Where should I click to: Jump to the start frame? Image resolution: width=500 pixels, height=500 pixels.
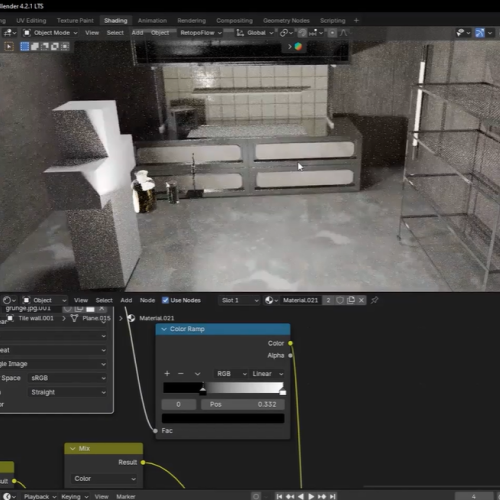point(279,496)
